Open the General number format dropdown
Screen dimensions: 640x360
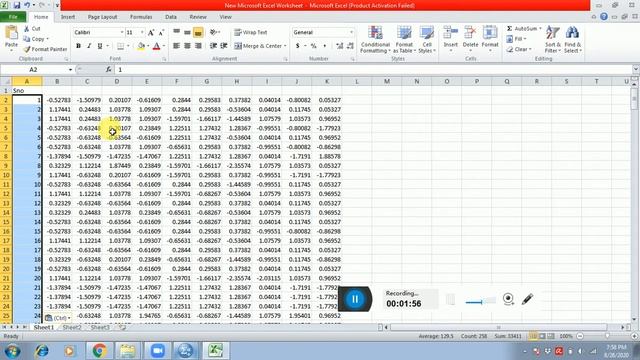pos(351,32)
